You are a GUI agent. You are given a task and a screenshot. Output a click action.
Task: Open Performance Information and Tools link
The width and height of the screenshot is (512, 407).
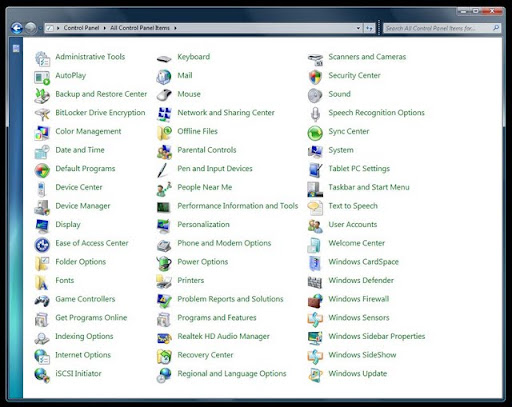(x=238, y=206)
